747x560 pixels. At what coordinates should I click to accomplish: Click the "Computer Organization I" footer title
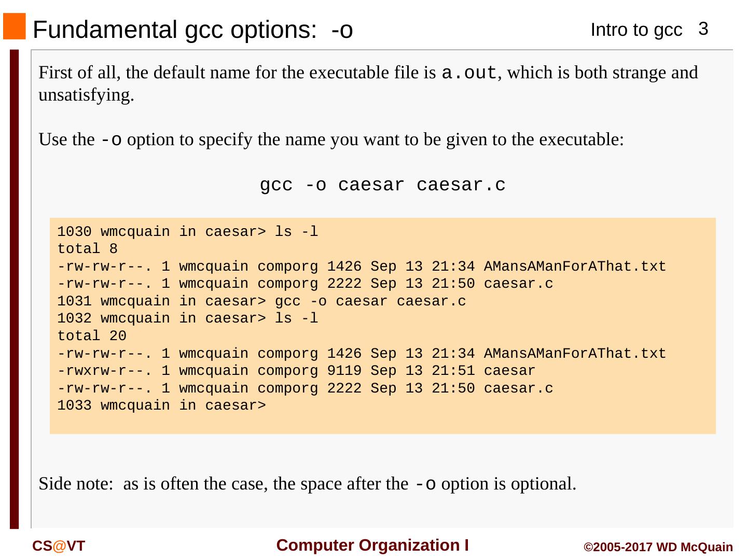pos(372,545)
